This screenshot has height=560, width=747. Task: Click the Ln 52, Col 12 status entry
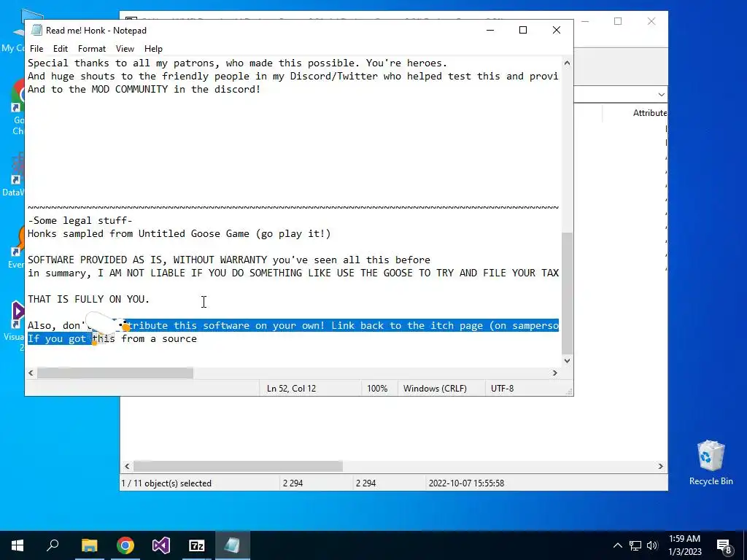click(291, 389)
